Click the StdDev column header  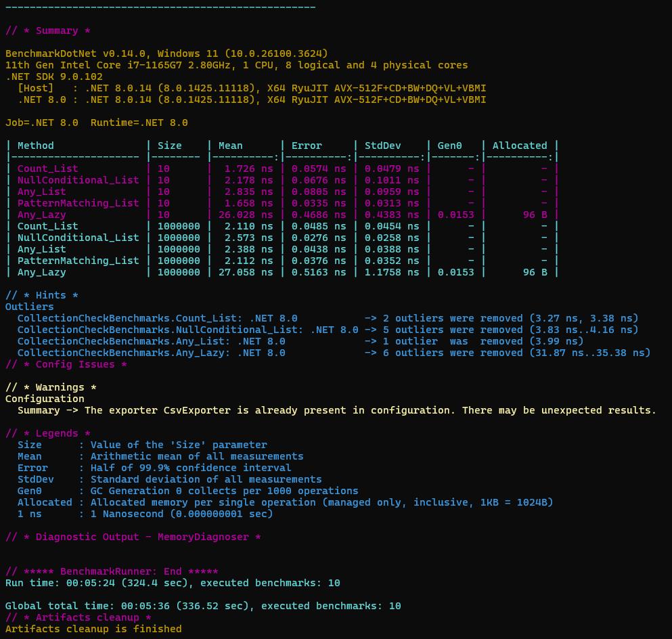pos(382,146)
